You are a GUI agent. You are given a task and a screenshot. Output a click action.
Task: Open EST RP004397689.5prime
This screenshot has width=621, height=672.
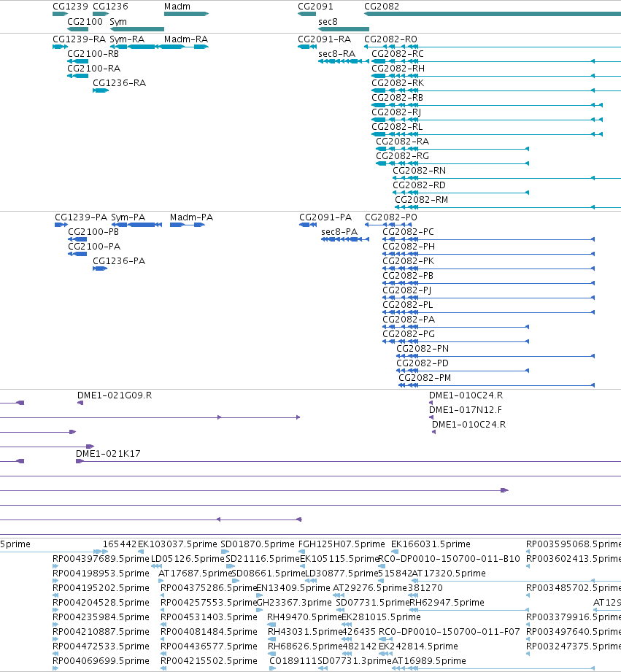coord(101,559)
